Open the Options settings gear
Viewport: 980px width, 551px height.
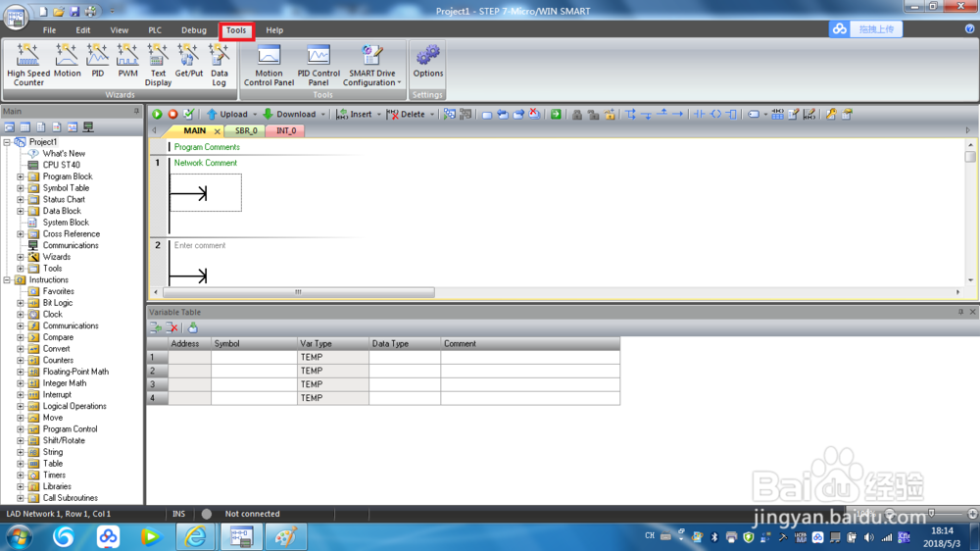click(x=428, y=61)
